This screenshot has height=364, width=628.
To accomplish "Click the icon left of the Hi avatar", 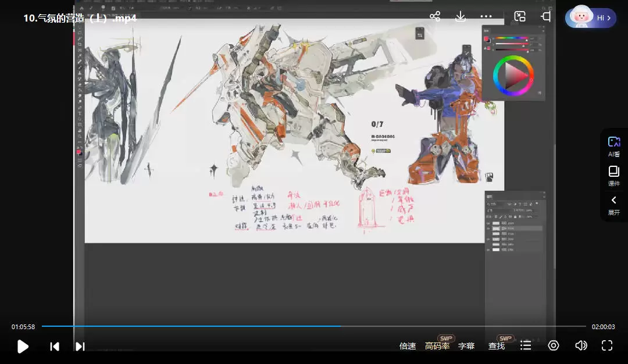I will [x=545, y=16].
